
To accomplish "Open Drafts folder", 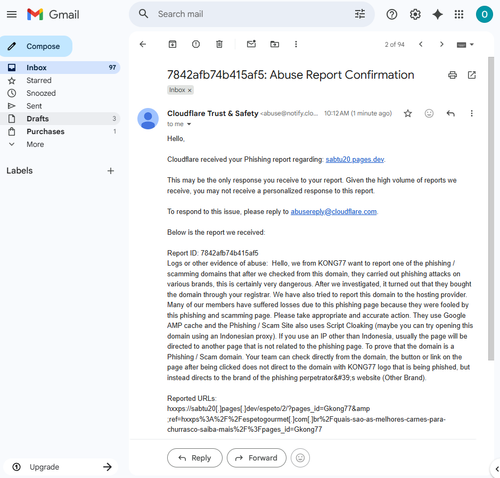I will point(60,119).
